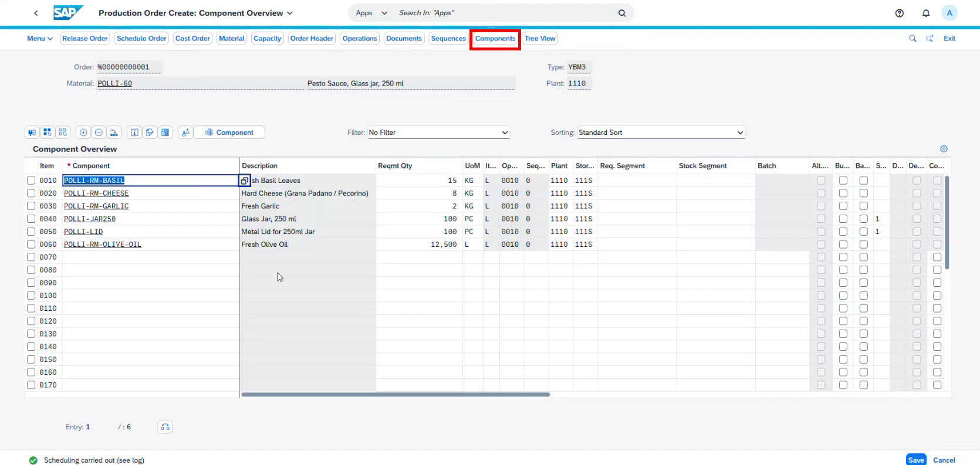
Task: Click the empty Component cell in row 0070
Action: 150,257
